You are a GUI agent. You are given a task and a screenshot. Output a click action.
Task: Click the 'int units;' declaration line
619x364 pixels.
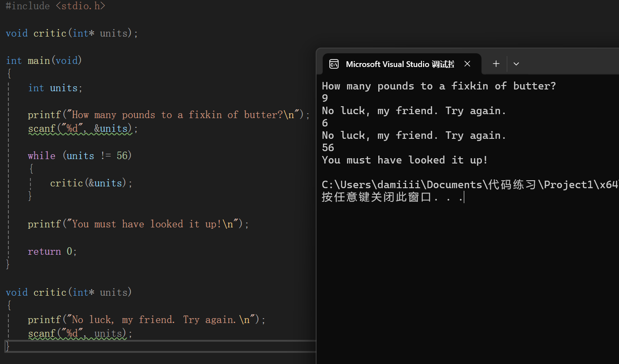[55, 88]
